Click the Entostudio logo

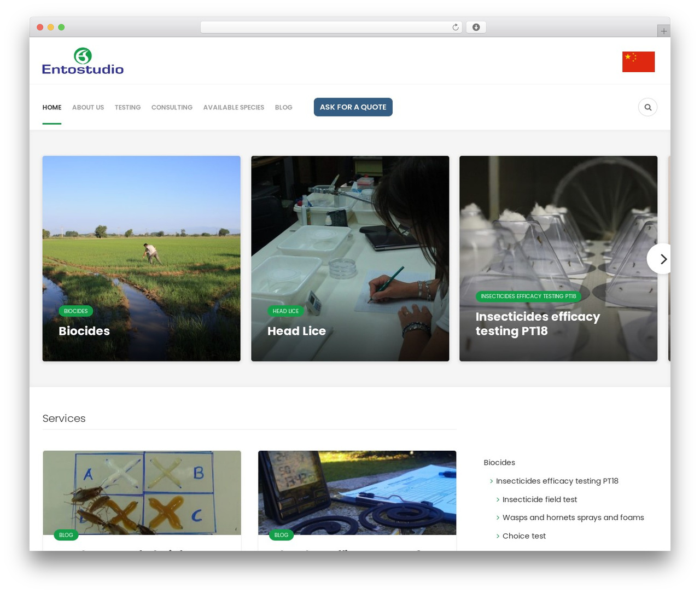click(x=83, y=61)
